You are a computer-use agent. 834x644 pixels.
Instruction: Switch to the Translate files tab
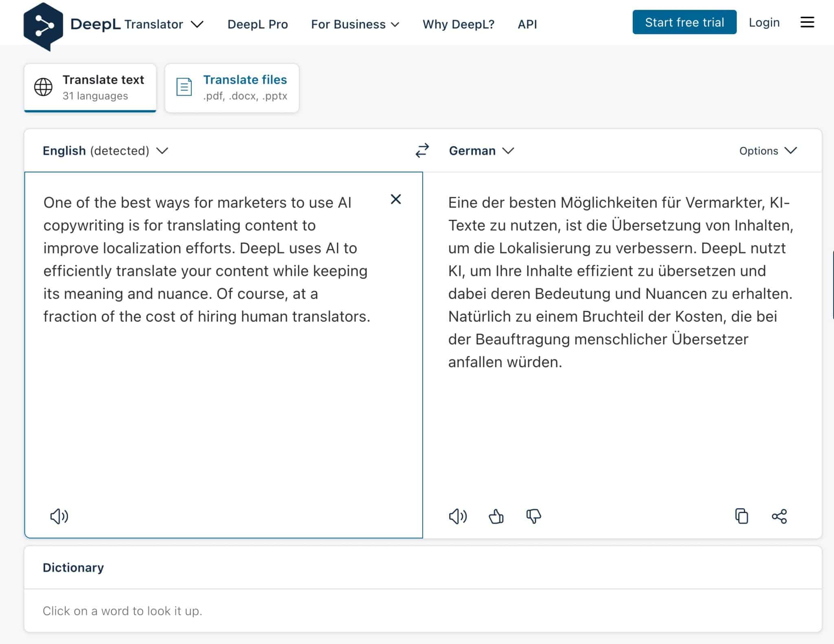click(245, 80)
